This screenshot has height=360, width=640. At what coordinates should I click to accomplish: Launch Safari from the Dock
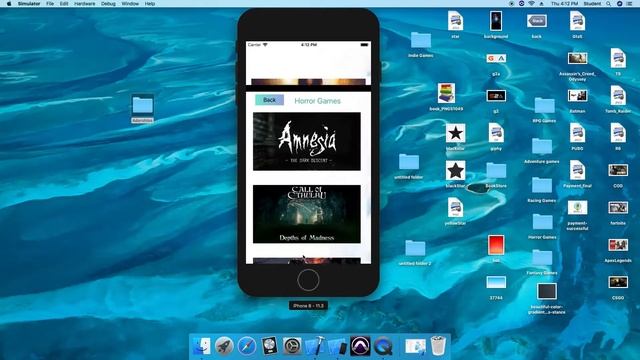coord(247,346)
